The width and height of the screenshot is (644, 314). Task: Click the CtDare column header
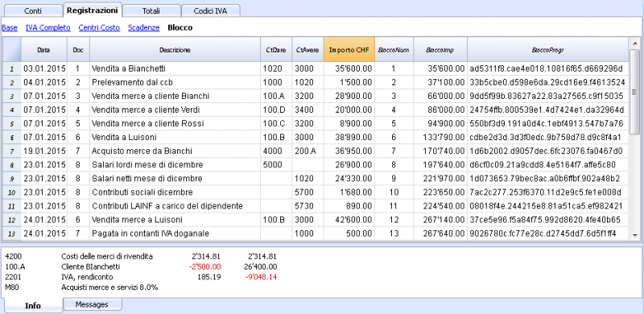(x=275, y=50)
